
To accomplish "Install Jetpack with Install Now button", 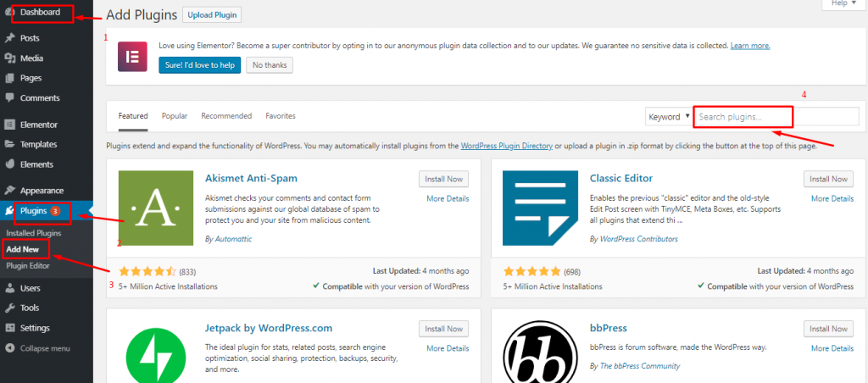I will click(x=444, y=329).
